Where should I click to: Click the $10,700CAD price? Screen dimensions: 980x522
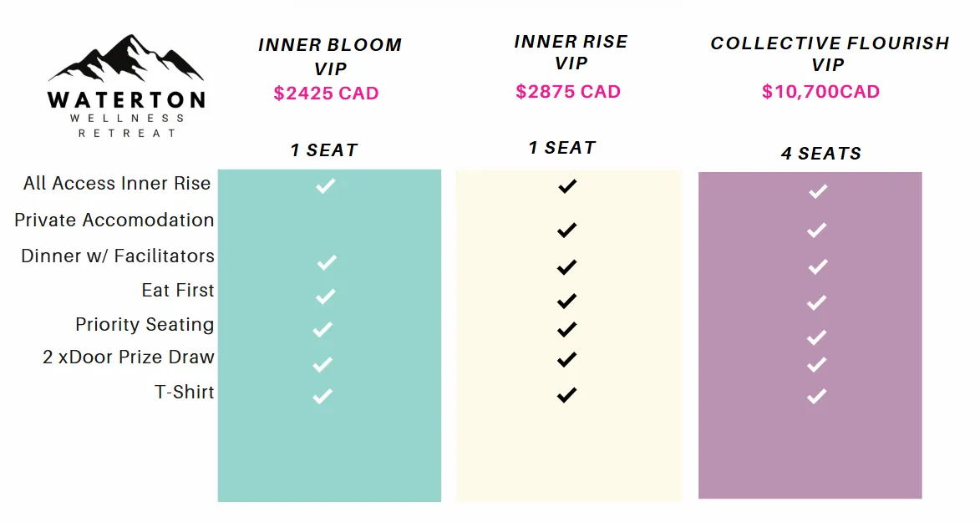pyautogui.click(x=820, y=92)
